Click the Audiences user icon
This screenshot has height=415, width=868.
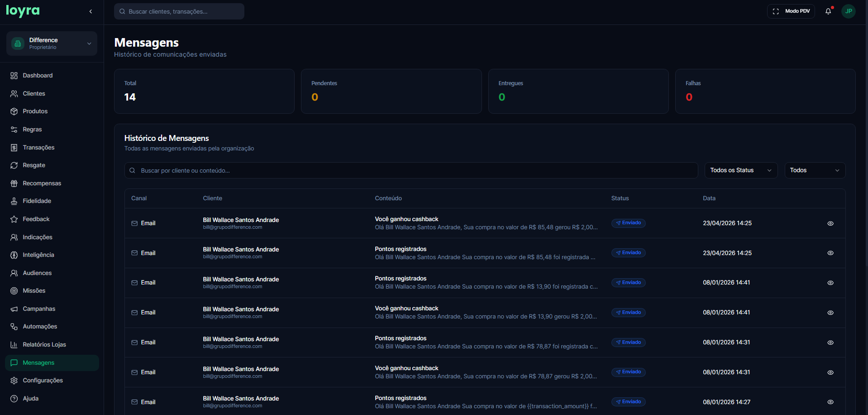[x=14, y=273]
